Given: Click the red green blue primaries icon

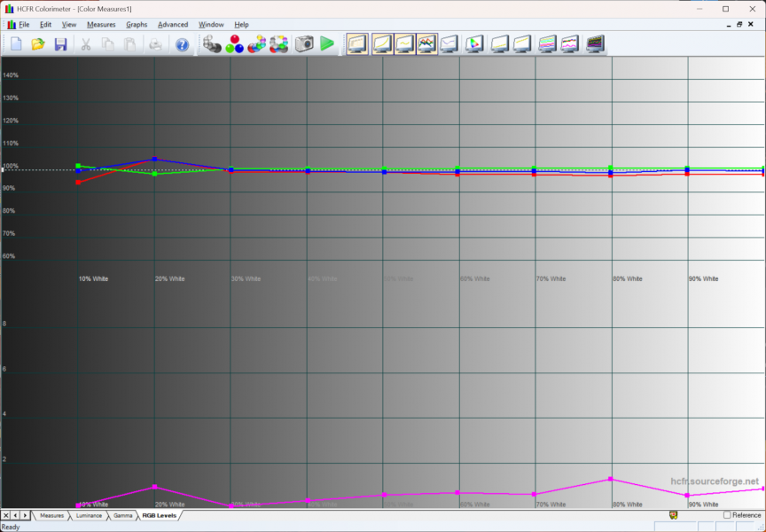Looking at the screenshot, I should coord(235,43).
